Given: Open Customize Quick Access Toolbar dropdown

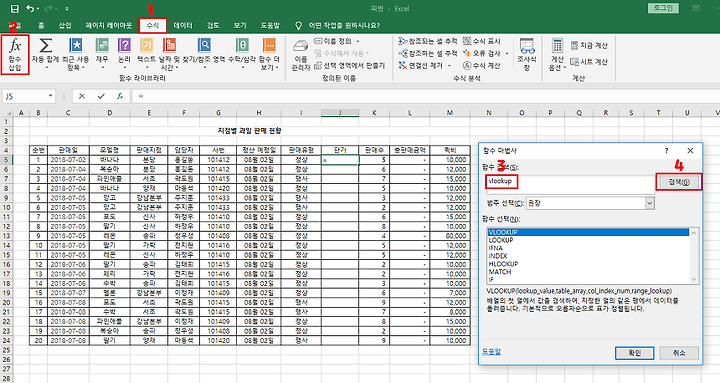Looking at the screenshot, I should (67, 9).
